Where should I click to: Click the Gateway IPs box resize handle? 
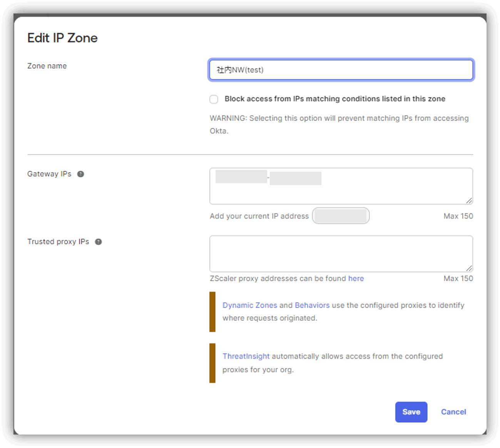tap(469, 201)
